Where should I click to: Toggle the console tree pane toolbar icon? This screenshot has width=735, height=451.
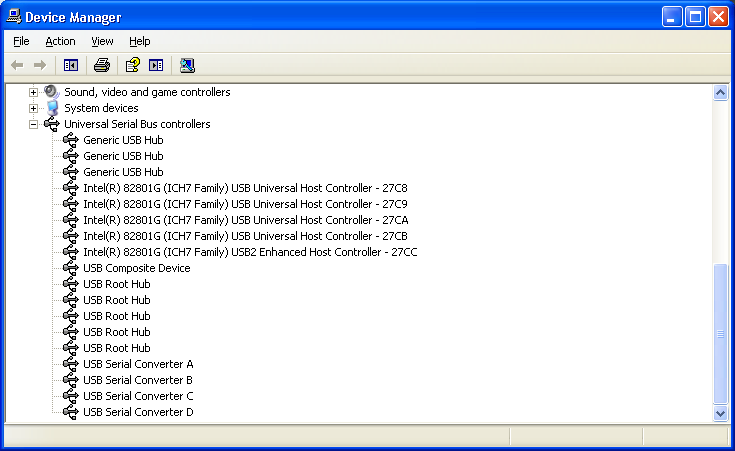[x=71, y=65]
